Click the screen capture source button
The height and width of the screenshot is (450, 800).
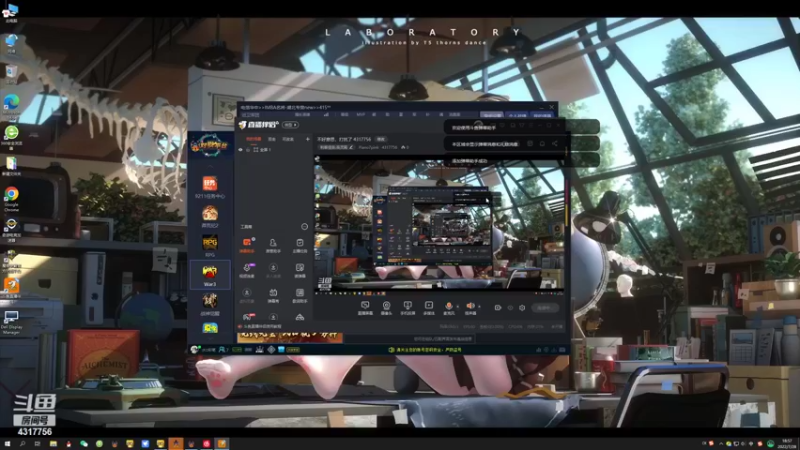click(x=365, y=307)
